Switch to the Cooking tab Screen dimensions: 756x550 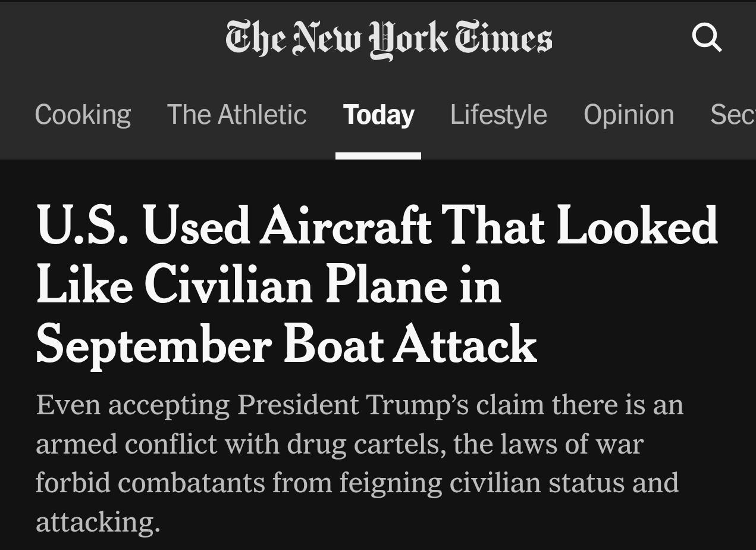tap(83, 114)
